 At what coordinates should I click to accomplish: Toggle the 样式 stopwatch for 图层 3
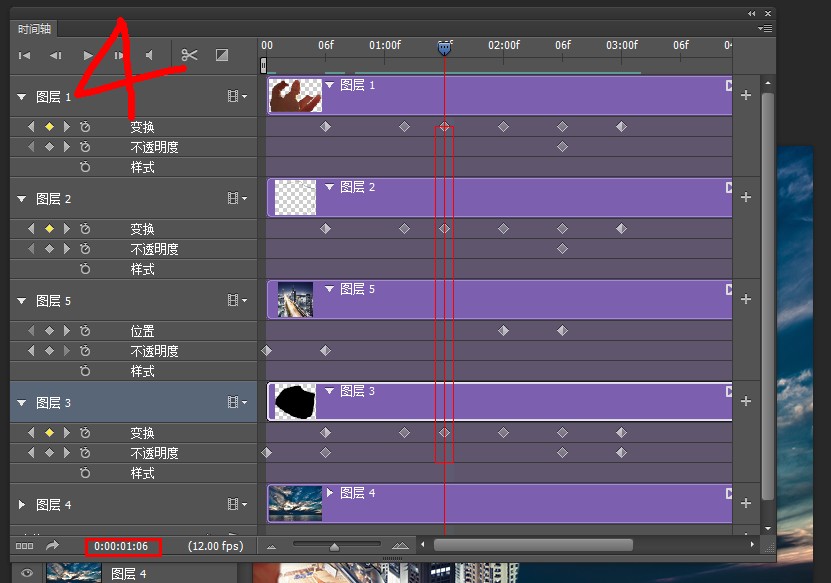coord(85,473)
